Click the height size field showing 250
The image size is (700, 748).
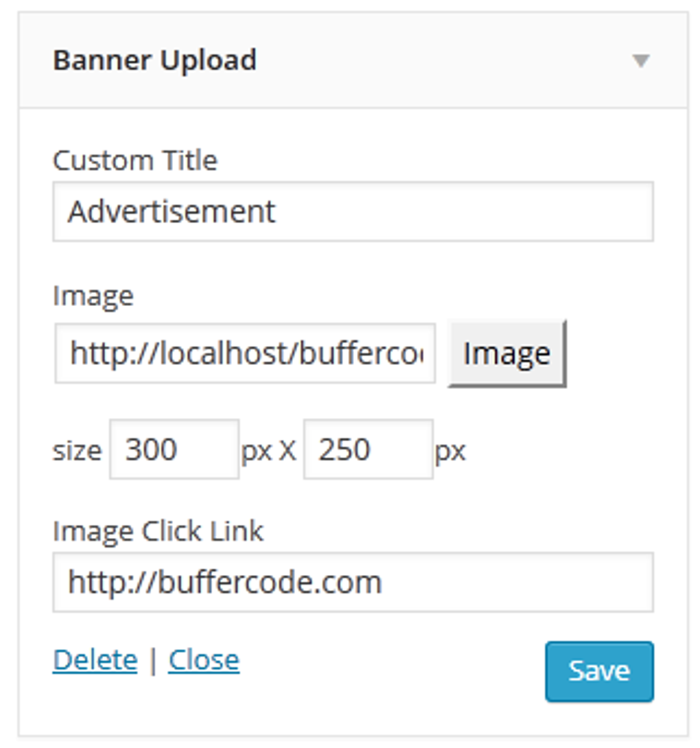[x=367, y=449]
